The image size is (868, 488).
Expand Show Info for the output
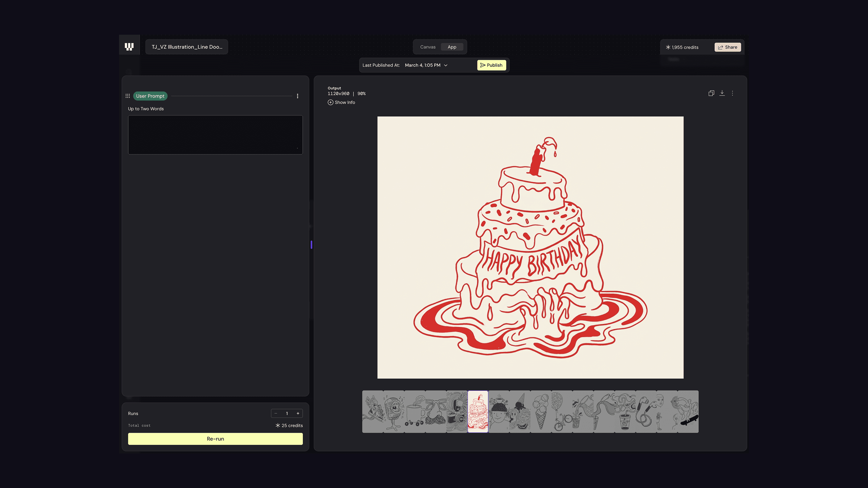click(341, 102)
